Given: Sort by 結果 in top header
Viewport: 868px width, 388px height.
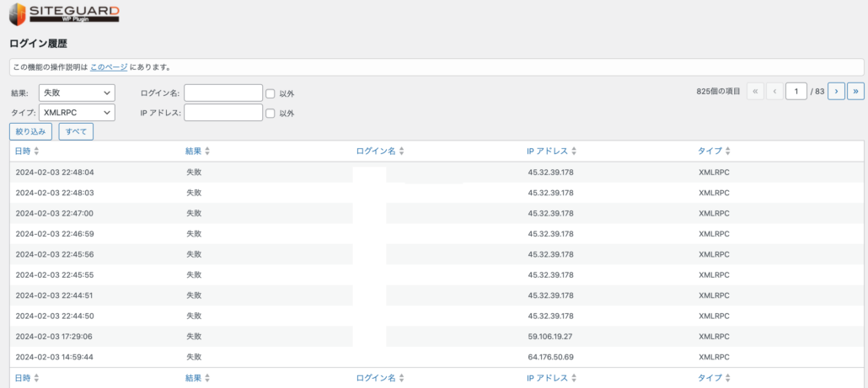Looking at the screenshot, I should [x=194, y=151].
